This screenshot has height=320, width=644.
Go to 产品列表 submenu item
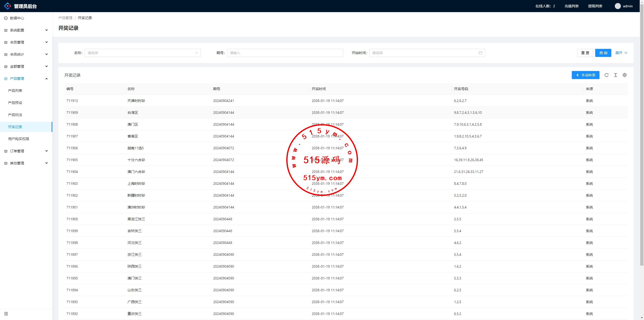tap(15, 91)
